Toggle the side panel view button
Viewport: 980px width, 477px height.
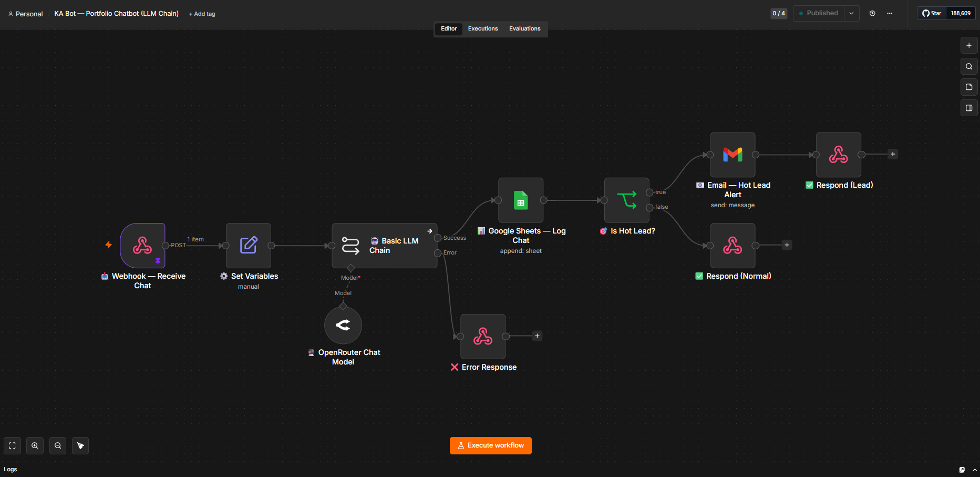point(969,108)
